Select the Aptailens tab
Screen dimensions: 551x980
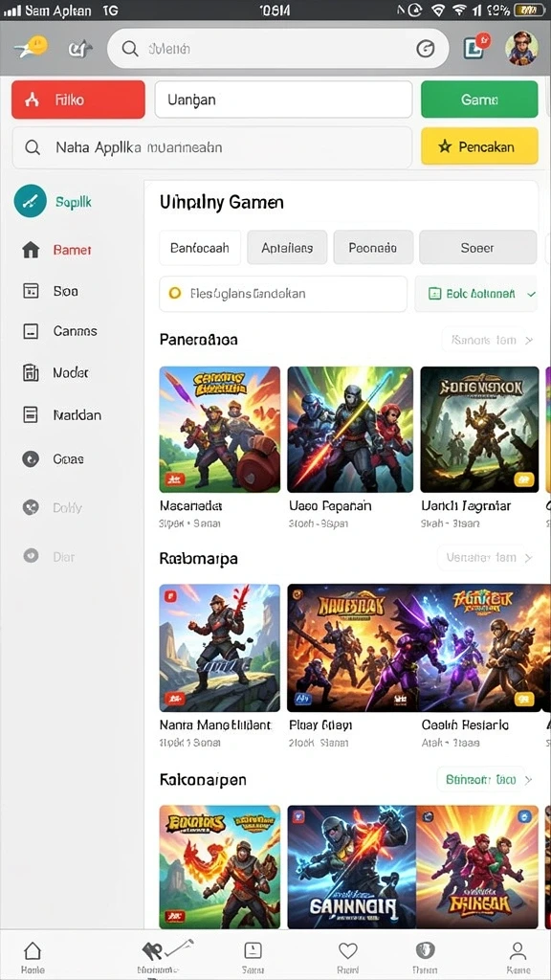click(287, 248)
